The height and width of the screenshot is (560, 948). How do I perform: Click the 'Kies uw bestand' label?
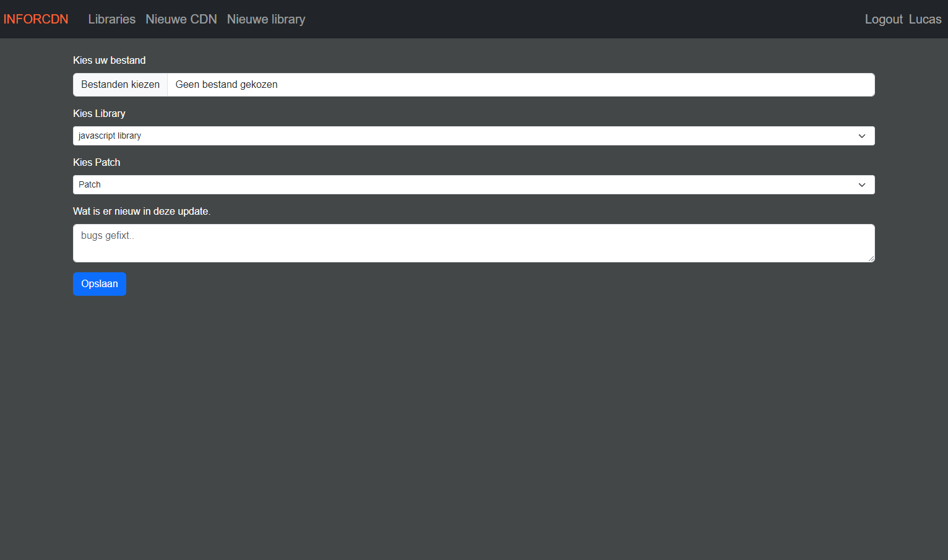(110, 60)
